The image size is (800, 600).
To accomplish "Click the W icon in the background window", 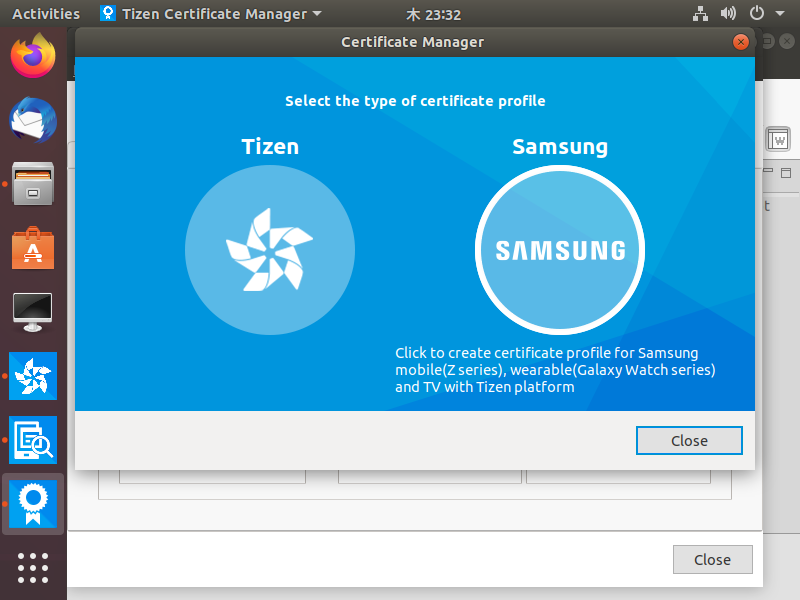I will click(x=778, y=139).
